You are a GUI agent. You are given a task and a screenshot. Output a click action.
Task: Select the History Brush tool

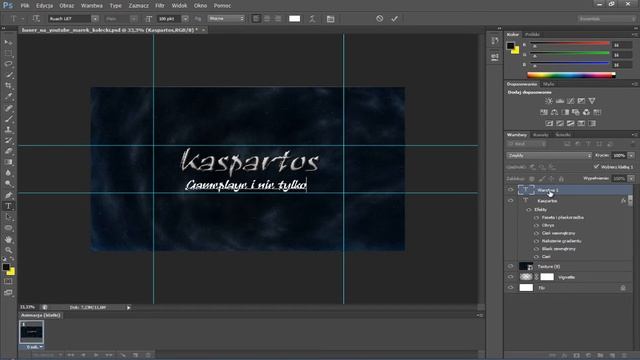coord(8,140)
